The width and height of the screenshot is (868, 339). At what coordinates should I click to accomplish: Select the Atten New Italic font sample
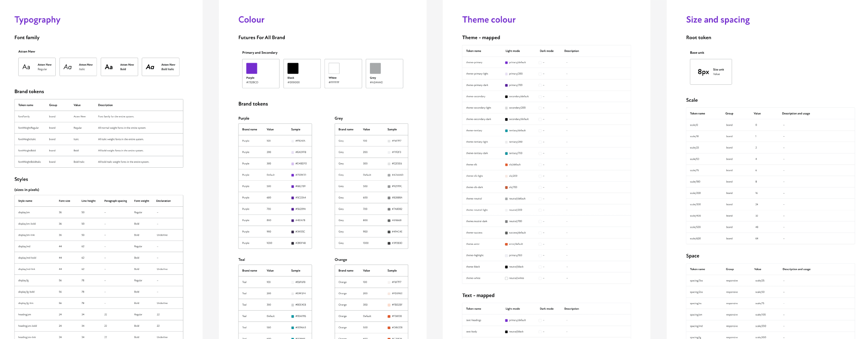[x=78, y=67]
